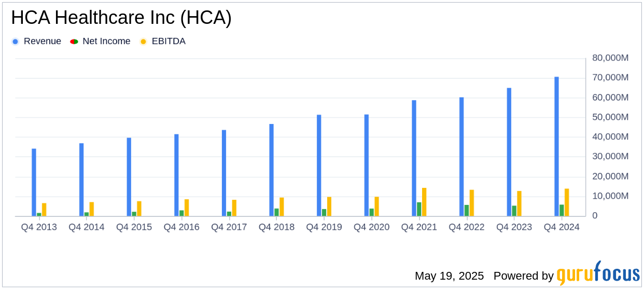This screenshot has width=644, height=289.
Task: Click the 20,000M y-axis value
Action: pos(611,177)
